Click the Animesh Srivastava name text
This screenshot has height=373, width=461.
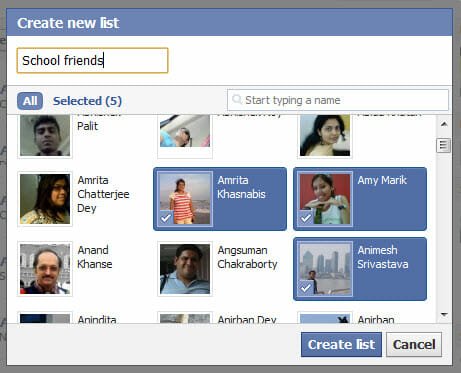click(x=383, y=257)
